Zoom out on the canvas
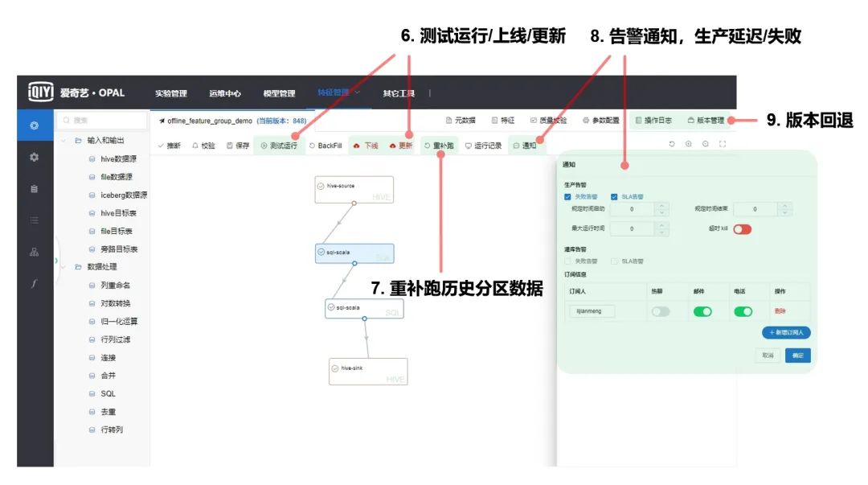868x485 pixels. [706, 143]
